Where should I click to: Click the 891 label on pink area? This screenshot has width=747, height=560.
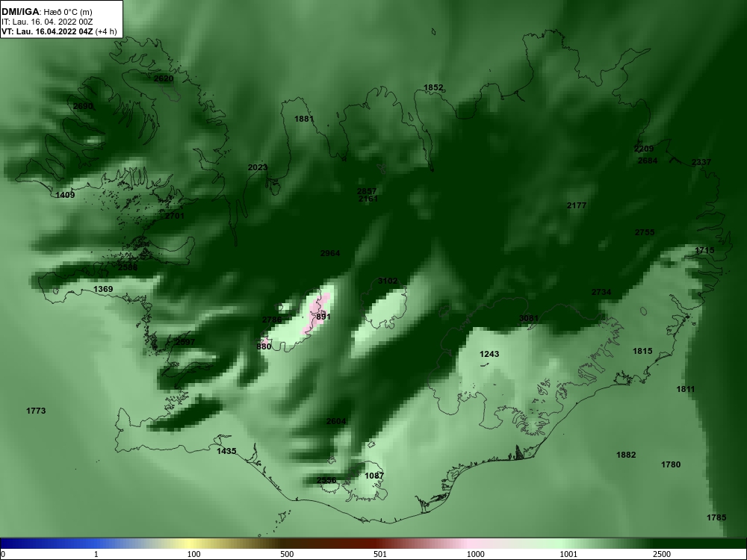point(323,317)
